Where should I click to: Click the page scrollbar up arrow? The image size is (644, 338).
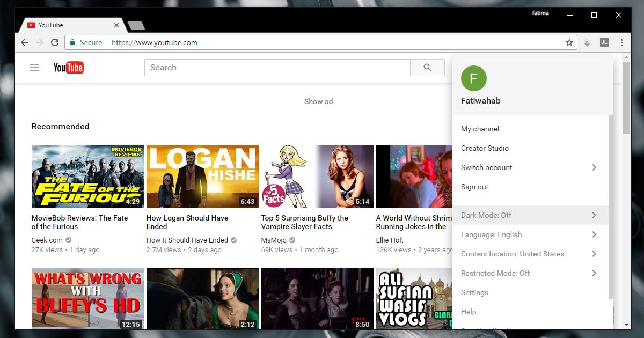pyautogui.click(x=626, y=57)
